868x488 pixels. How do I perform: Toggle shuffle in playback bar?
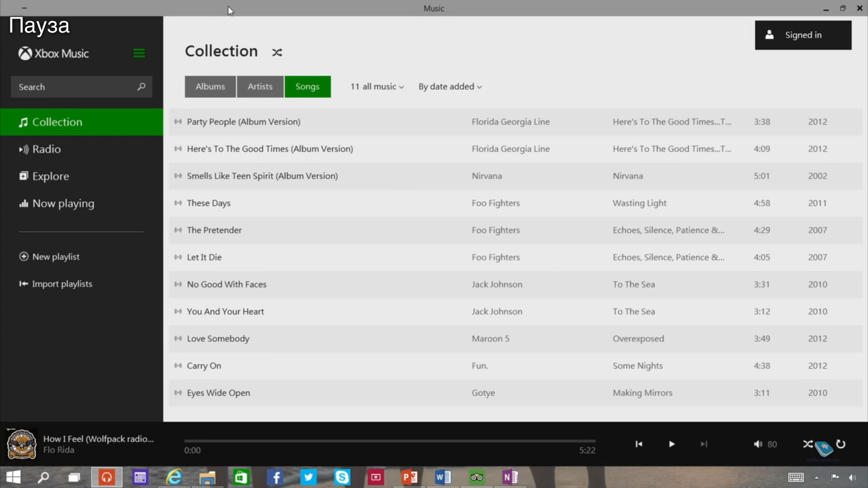pos(808,444)
